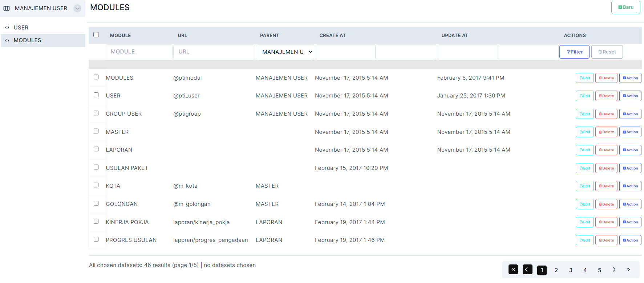Click the Filter button with funnel icon
This screenshot has height=283, width=644.
[x=574, y=52]
